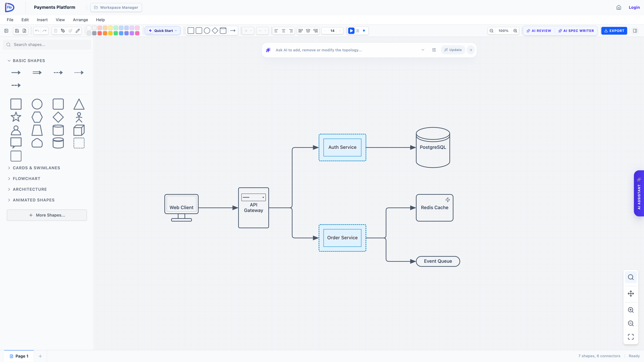The image size is (644, 362).
Task: Open the arrow end style dropdown
Action: [x=248, y=31]
